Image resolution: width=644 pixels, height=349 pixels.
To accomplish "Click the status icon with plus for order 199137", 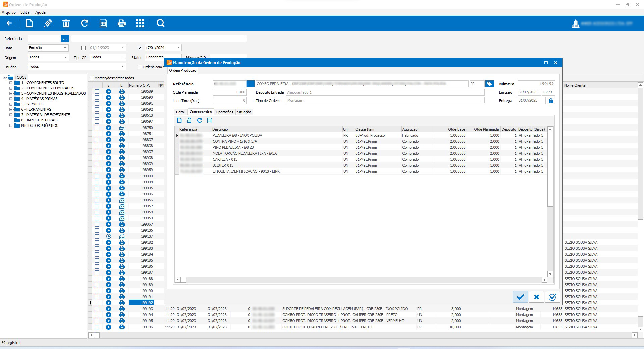I will pyautogui.click(x=108, y=236).
